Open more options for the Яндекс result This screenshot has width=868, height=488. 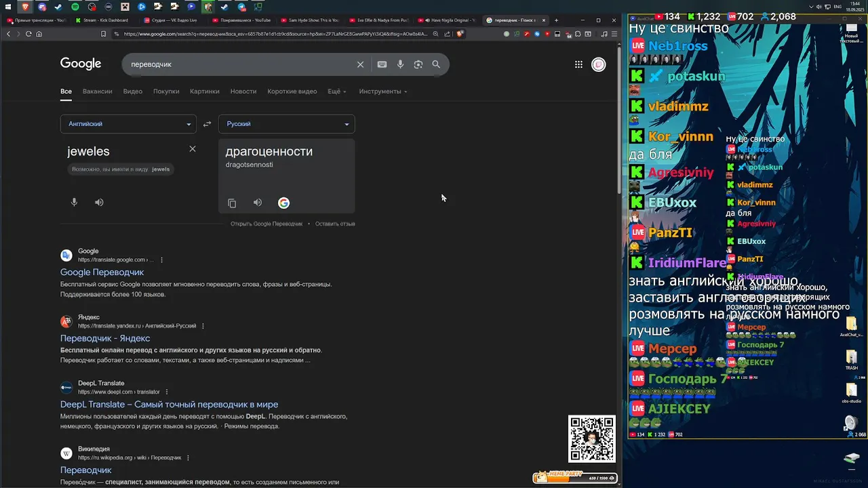[x=203, y=326]
